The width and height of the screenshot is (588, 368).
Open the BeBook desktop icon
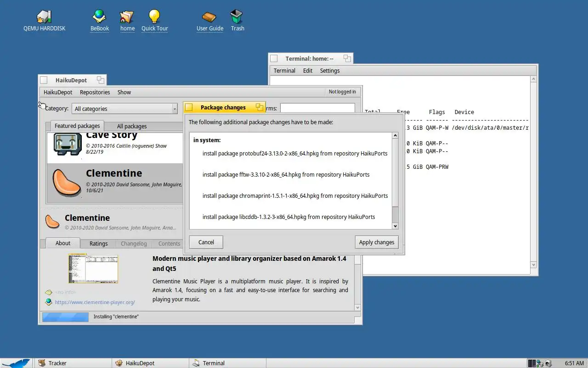[x=99, y=17]
